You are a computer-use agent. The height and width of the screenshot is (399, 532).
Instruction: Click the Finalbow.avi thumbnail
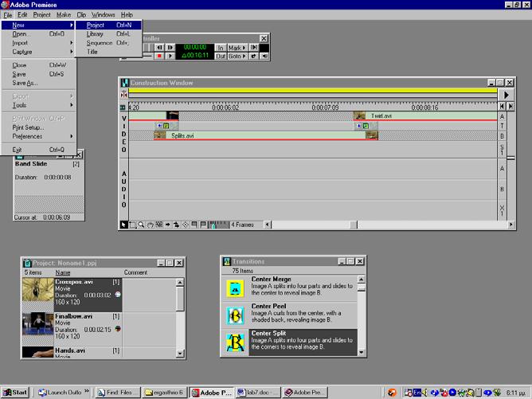point(37,324)
